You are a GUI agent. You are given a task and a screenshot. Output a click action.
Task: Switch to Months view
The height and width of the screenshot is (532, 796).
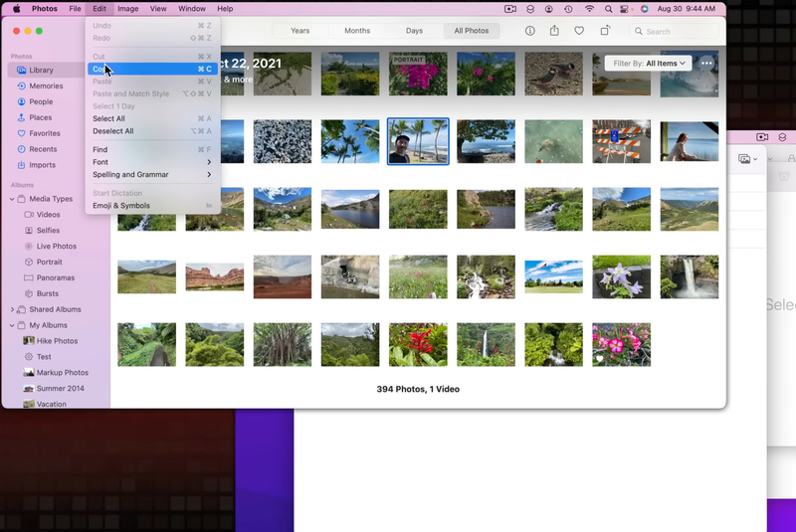click(357, 31)
